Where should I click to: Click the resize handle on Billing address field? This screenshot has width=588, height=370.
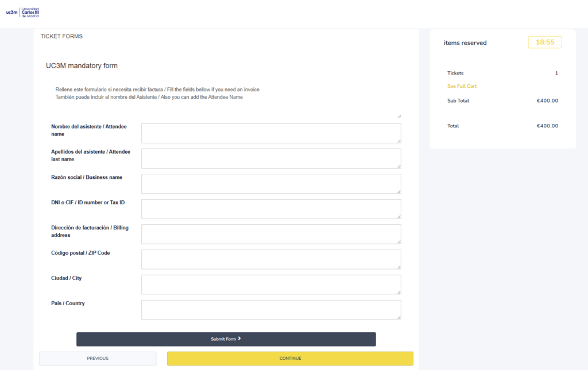point(399,242)
